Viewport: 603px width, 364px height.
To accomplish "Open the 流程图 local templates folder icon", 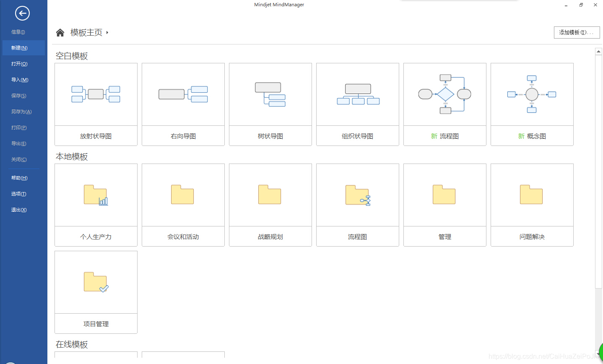I will tap(358, 195).
